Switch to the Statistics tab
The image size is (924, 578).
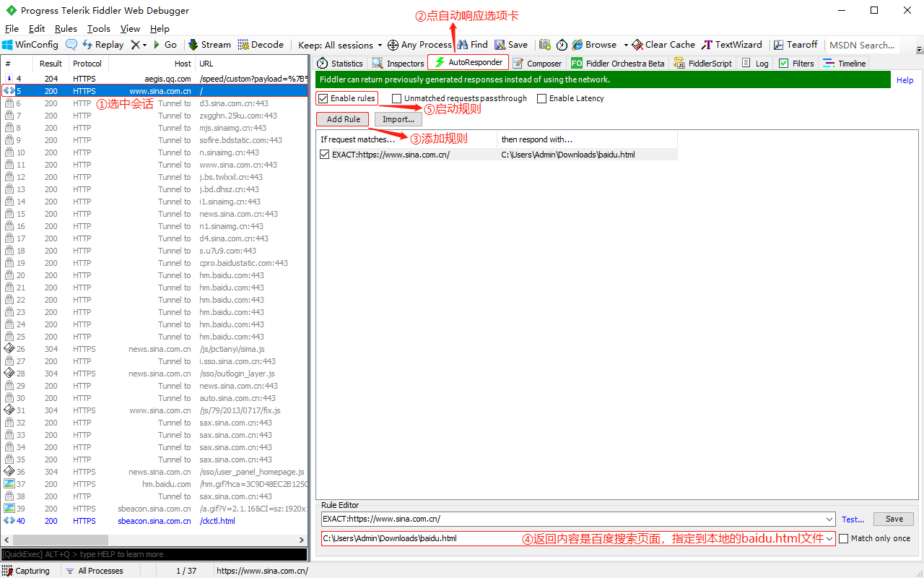click(340, 64)
